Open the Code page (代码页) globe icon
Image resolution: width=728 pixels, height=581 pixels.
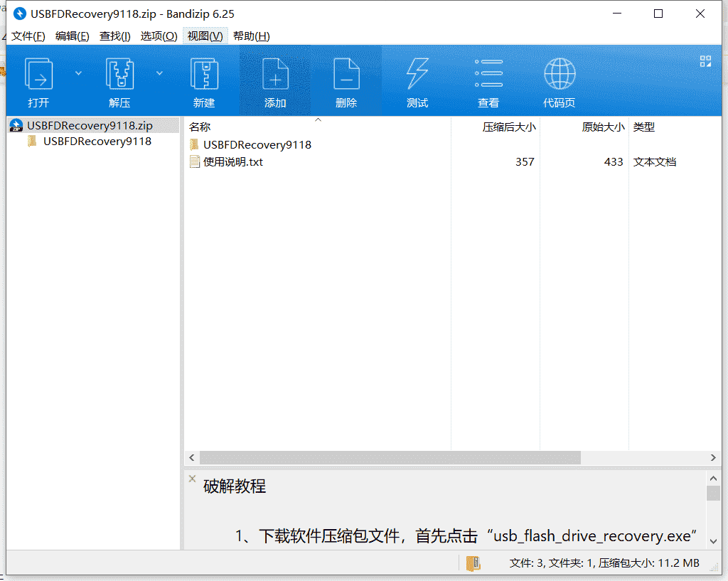(560, 74)
